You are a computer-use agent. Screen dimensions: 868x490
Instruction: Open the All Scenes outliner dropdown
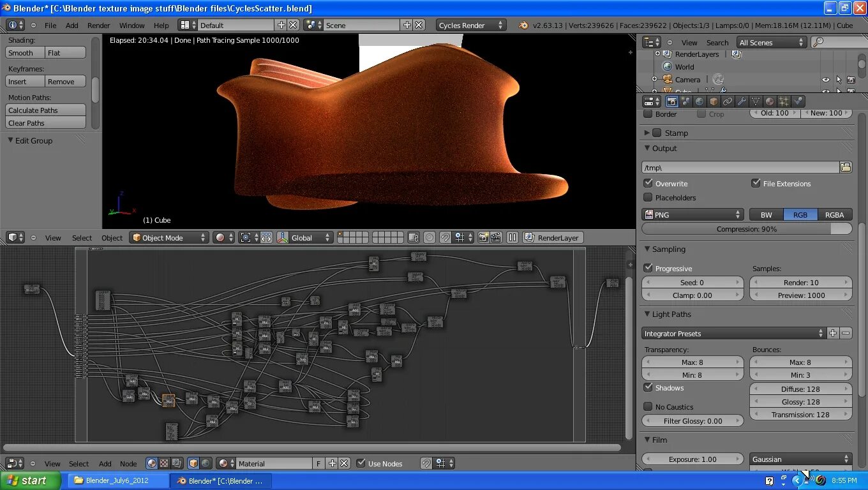772,42
